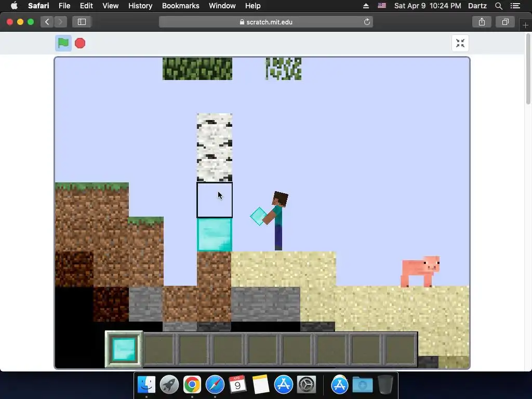Click the green flag to start the project
The image size is (532, 399).
pos(63,43)
